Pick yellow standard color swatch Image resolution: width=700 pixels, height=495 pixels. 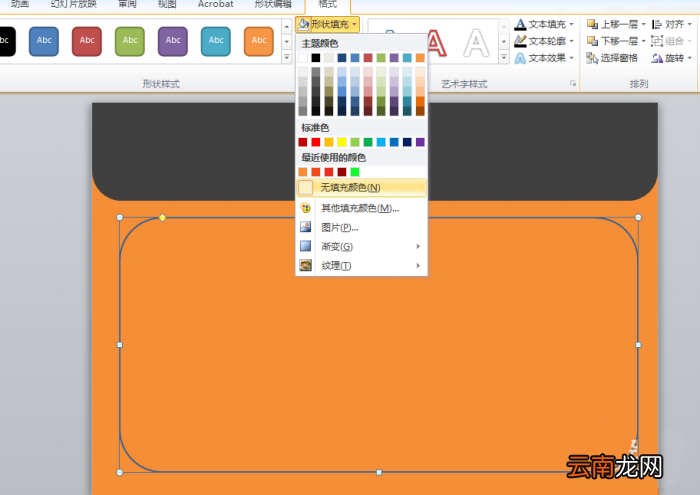342,142
